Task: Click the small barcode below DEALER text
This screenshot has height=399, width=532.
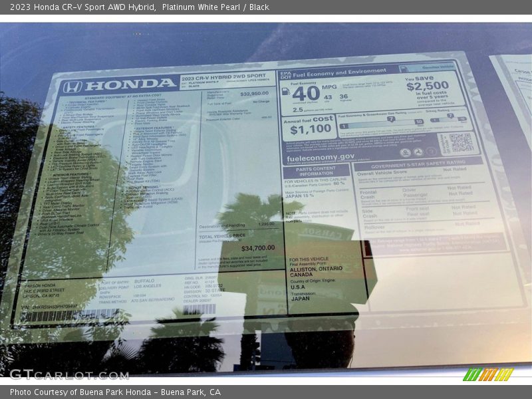Action: coord(199,309)
